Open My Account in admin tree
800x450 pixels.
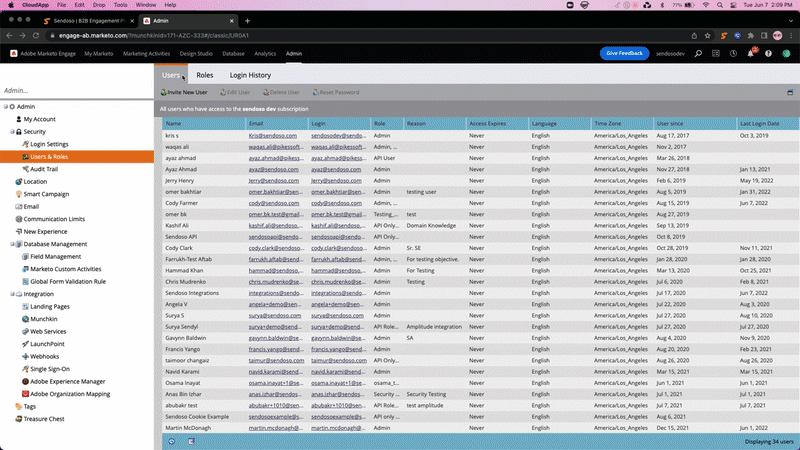pos(36,119)
